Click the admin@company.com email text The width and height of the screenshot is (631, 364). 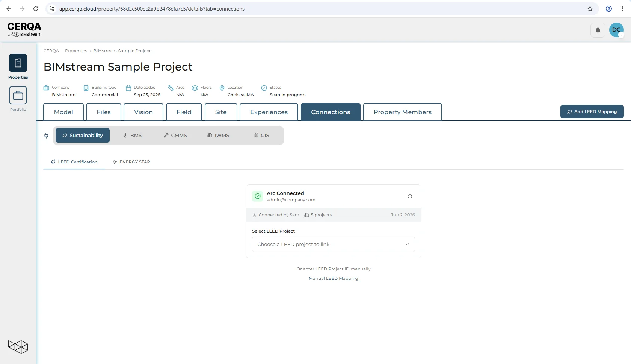(x=291, y=200)
